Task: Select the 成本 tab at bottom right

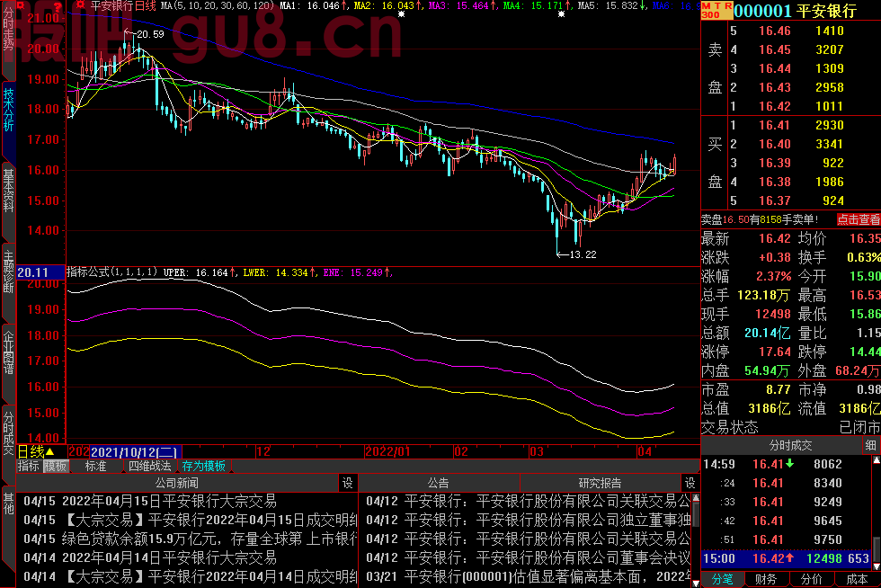Action: pos(857,579)
